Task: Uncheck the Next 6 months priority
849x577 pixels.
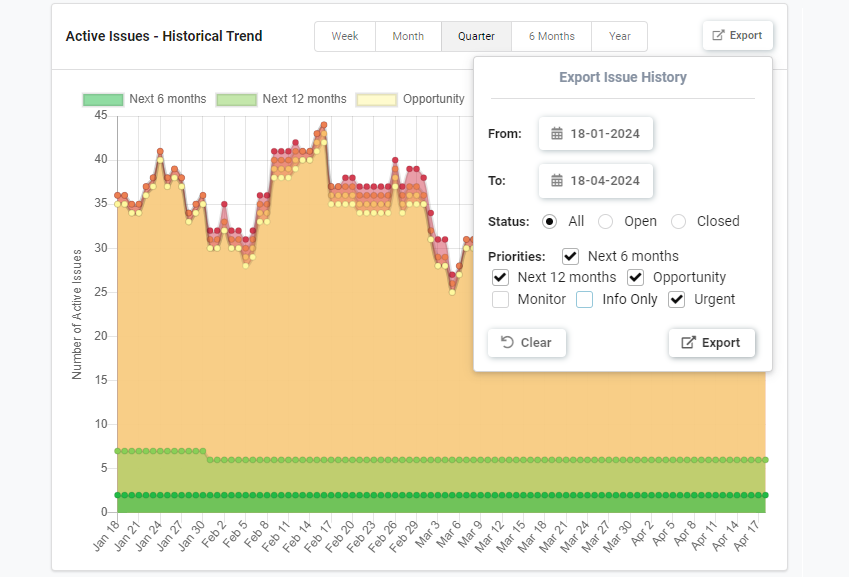Action: click(571, 256)
